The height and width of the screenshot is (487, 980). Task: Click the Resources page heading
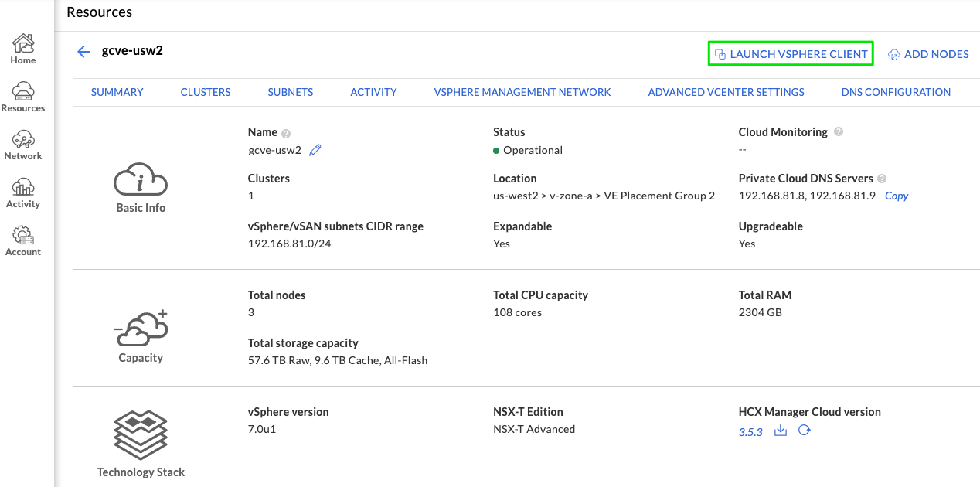coord(100,12)
